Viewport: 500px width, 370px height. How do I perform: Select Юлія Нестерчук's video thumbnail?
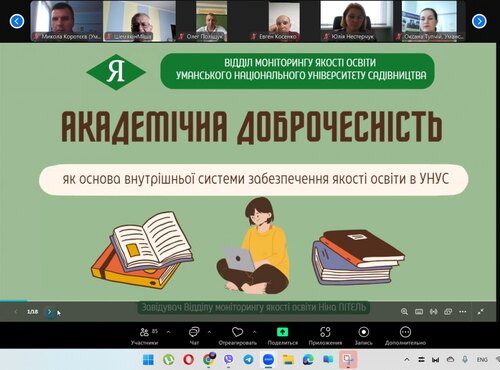point(356,21)
